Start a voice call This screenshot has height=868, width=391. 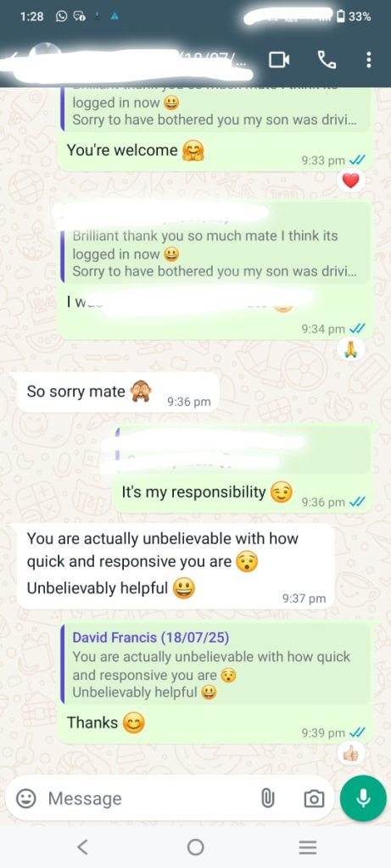(327, 60)
